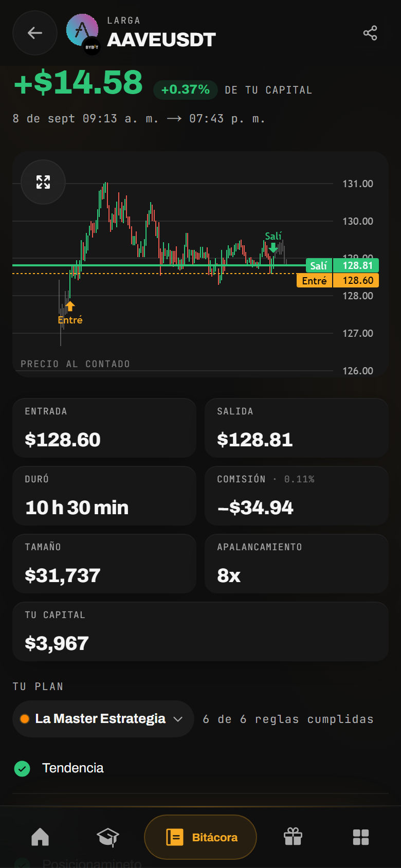Open the grid menu tab

click(361, 837)
